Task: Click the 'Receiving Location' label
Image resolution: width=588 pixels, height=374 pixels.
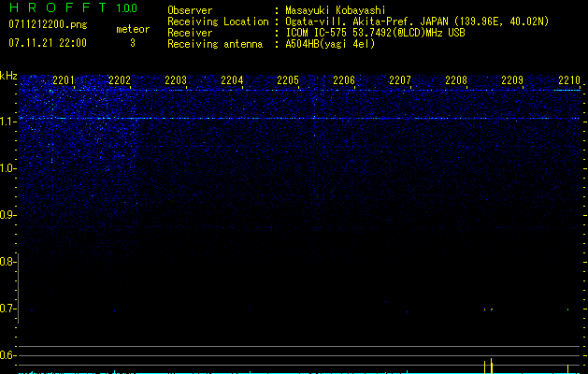Action: point(218,22)
